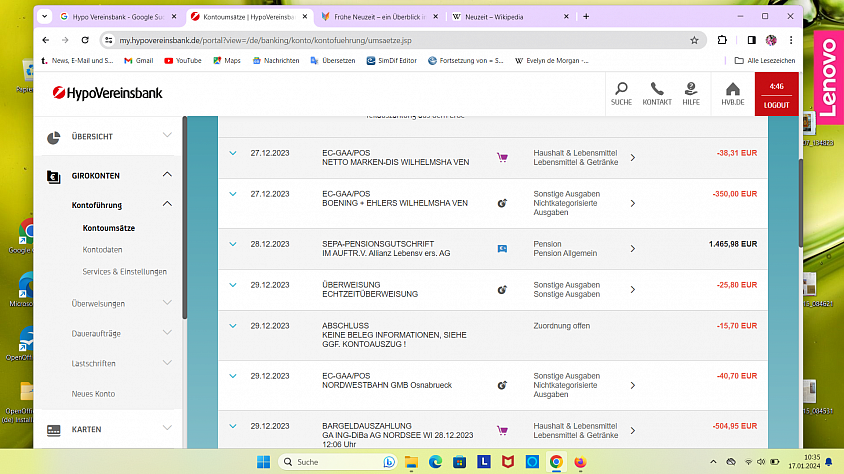Screen dimensions: 844x474
Task: Open SimDif Editor bookmark
Action: click(x=392, y=61)
